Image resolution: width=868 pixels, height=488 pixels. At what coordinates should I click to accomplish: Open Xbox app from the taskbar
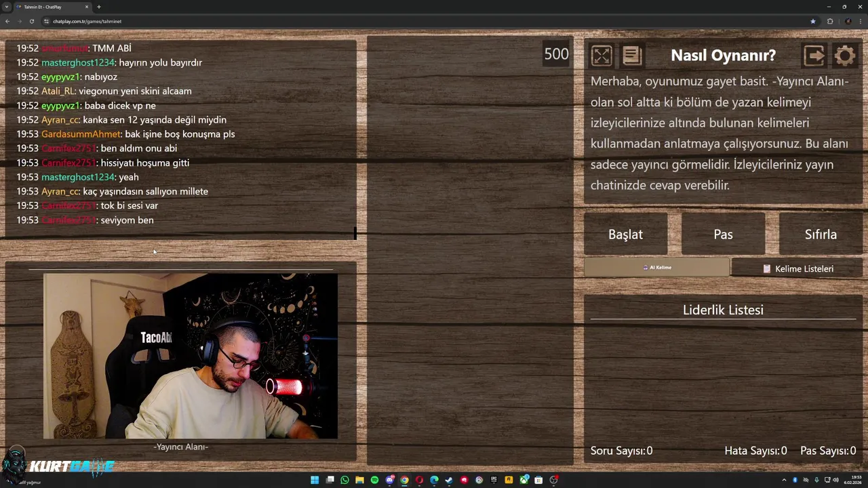(x=524, y=480)
